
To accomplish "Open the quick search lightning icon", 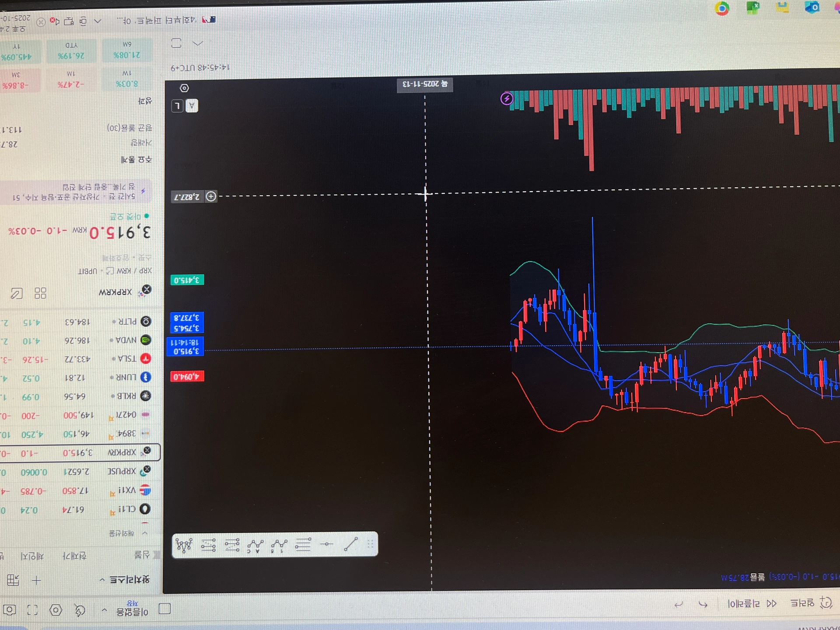I will 80,610.
